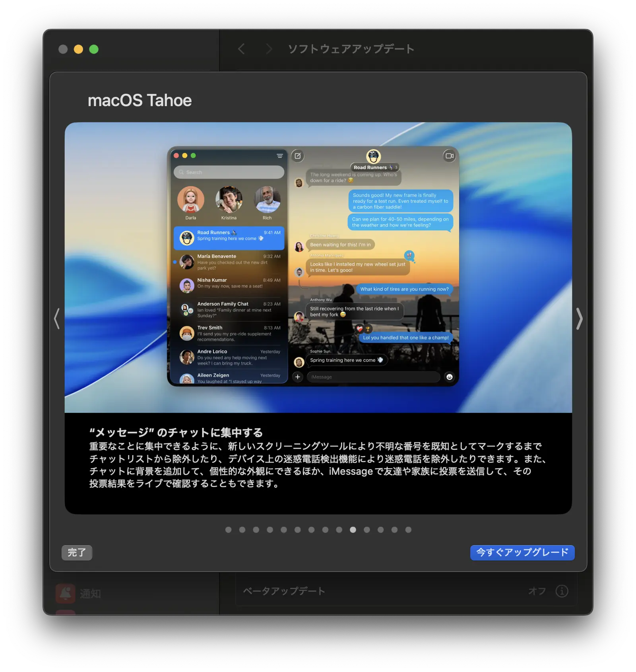Click Kristina's pinned avatar
The height and width of the screenshot is (672, 636).
pos(229,200)
